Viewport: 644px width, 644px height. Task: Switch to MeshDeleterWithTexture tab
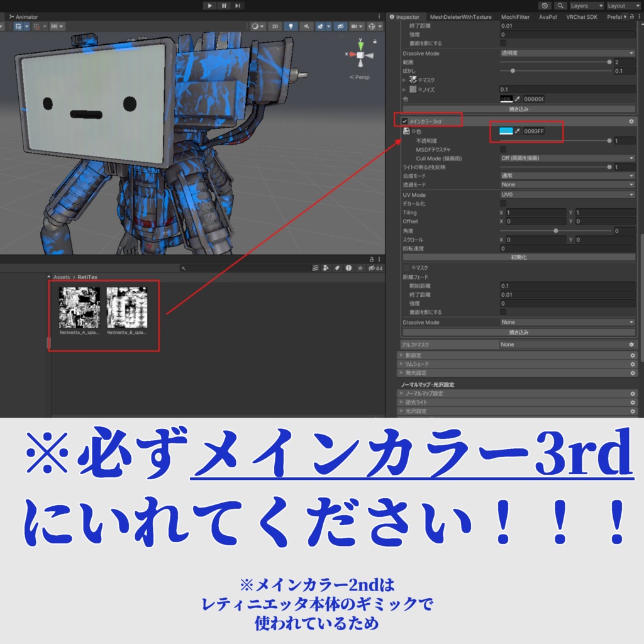[460, 17]
